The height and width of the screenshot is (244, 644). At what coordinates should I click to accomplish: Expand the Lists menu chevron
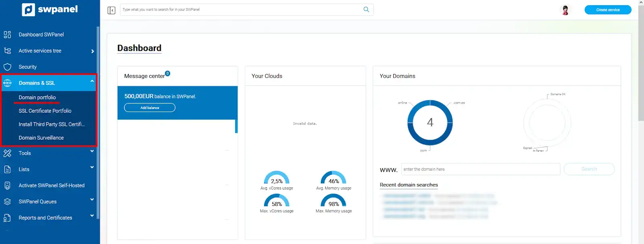pos(92,167)
